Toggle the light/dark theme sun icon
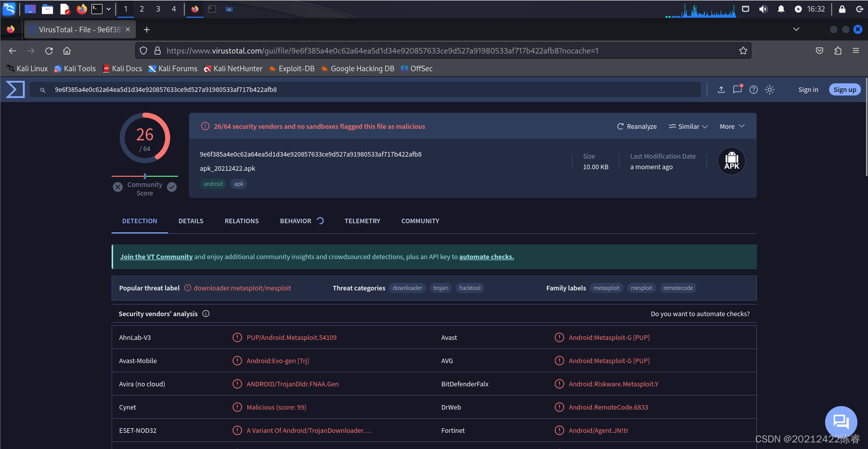The width and height of the screenshot is (868, 449). [770, 89]
